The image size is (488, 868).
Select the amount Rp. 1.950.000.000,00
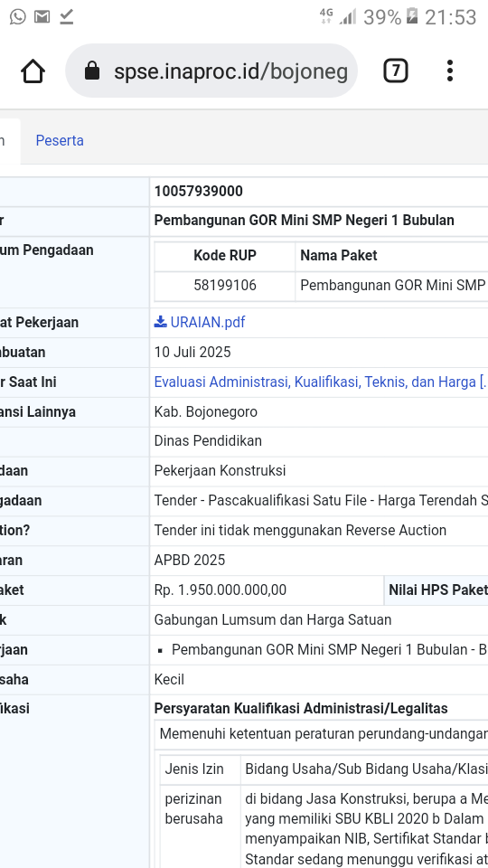221,590
